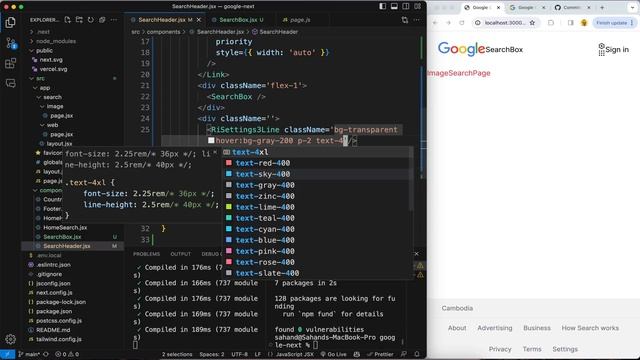Open the Explorer view in the activity bar
The height and width of the screenshot is (360, 640).
[x=11, y=22]
